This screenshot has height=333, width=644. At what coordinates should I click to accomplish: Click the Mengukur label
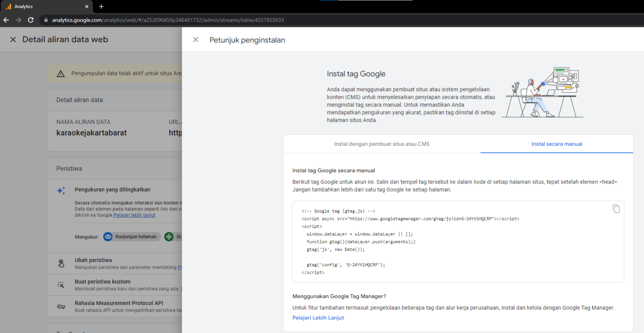point(87,236)
